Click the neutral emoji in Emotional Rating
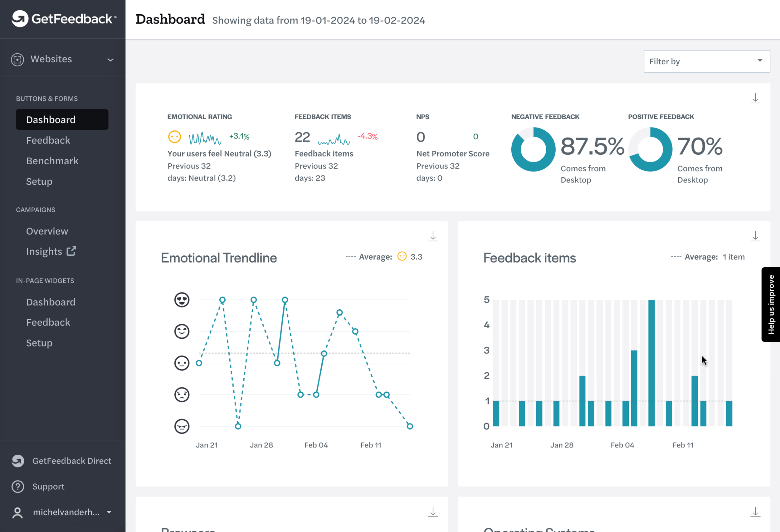780x532 pixels. coord(174,137)
